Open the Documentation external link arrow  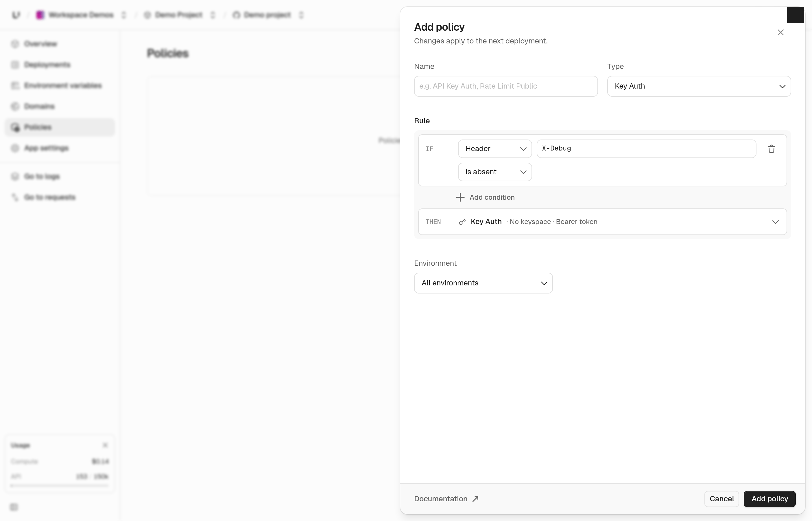(x=475, y=499)
